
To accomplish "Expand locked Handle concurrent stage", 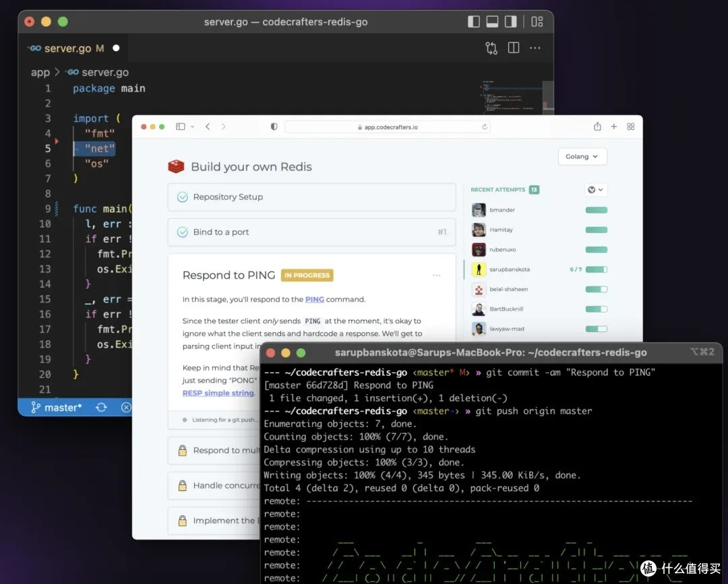I will [x=214, y=486].
